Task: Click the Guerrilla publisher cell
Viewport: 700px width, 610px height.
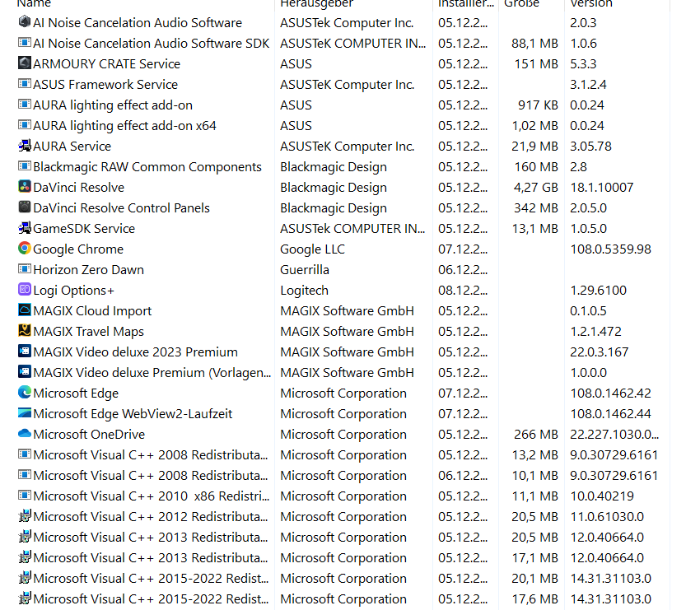Action: (305, 269)
